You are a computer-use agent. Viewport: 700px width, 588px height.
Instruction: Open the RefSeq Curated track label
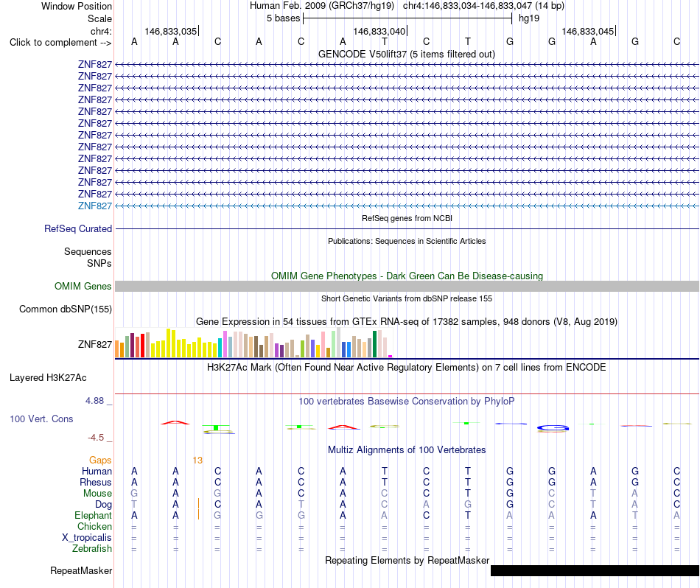point(78,228)
